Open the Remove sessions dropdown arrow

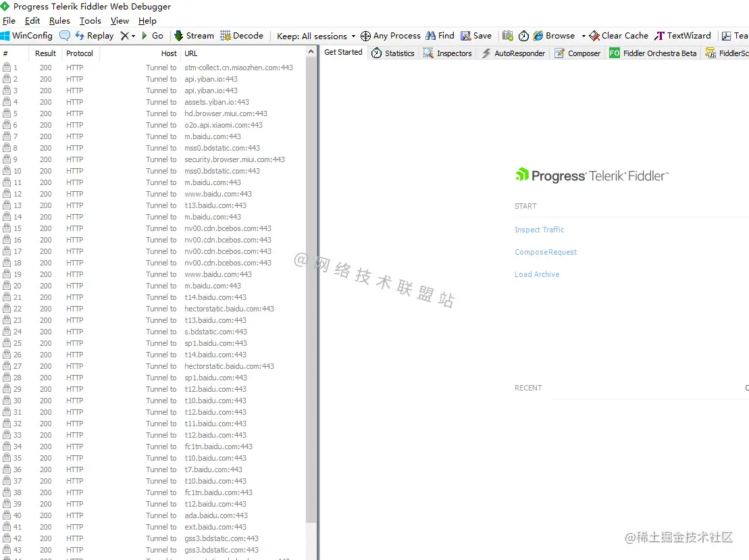click(x=133, y=36)
